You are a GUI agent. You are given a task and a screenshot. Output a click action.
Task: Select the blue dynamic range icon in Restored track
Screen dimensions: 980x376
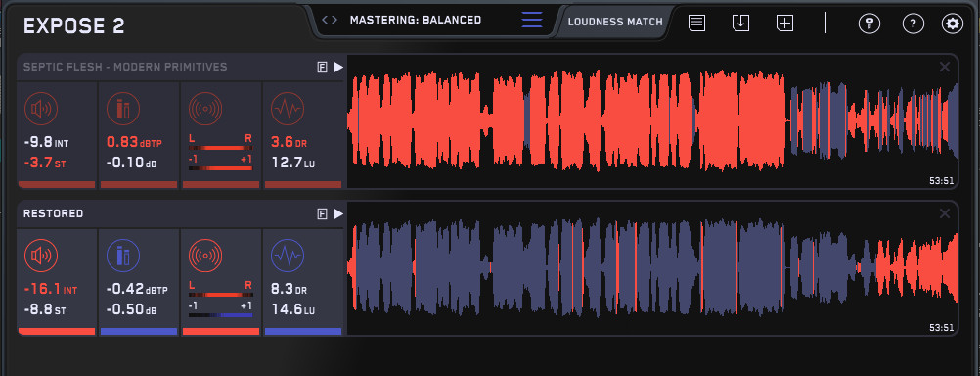(x=288, y=256)
